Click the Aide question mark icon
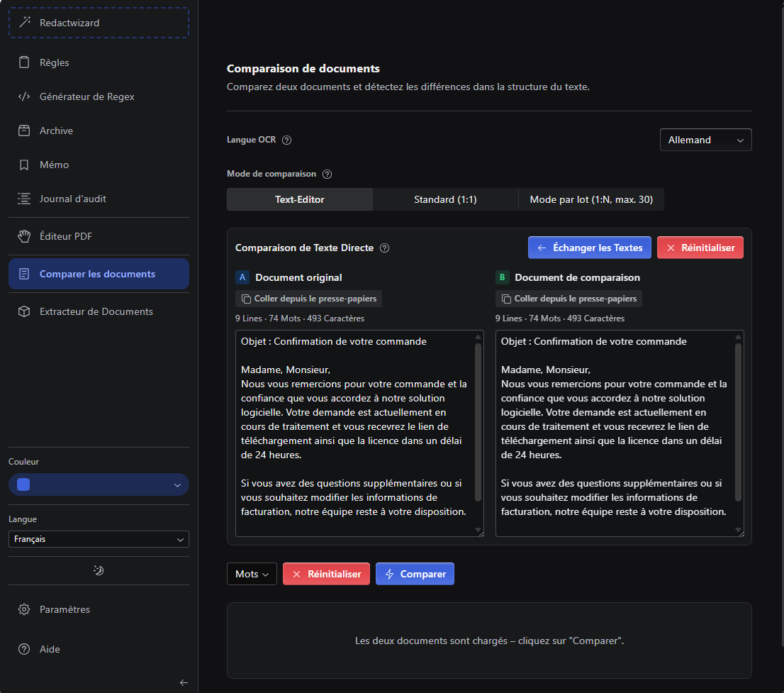 pos(24,649)
